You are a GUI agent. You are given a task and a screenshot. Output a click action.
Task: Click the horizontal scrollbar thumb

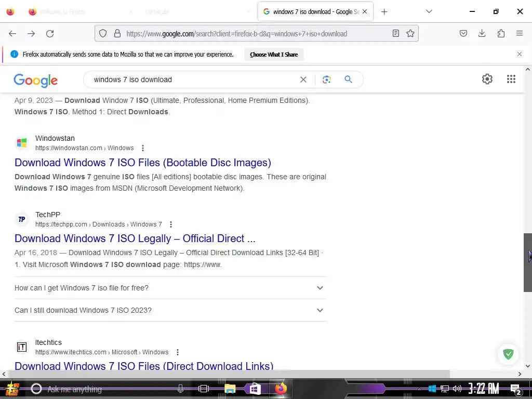coord(229,374)
